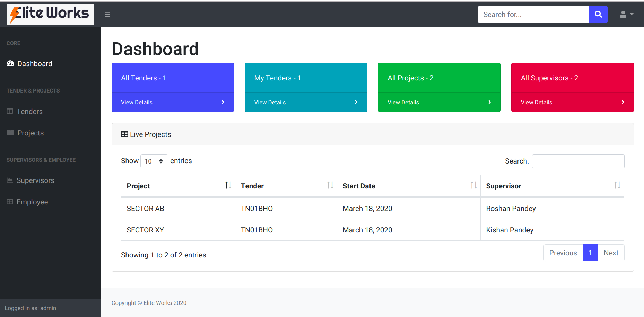Click the blue search magnifier button
Viewport: 644px width, 317px height.
[x=598, y=14]
